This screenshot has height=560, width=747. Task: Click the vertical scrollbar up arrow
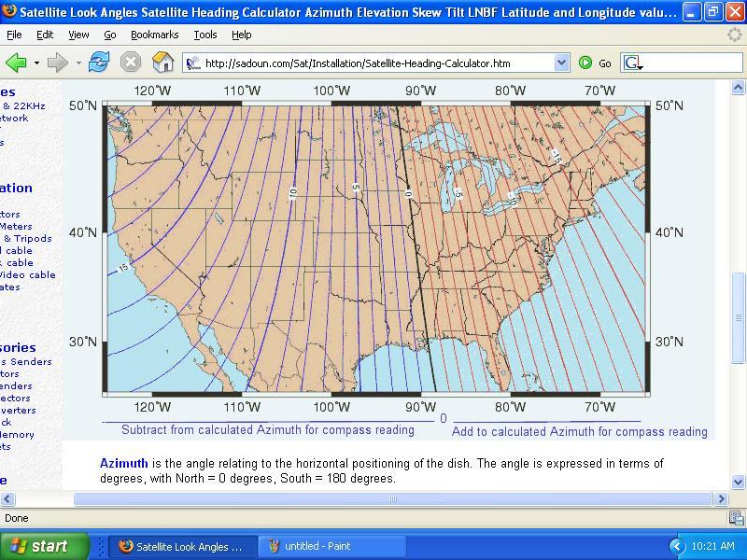(738, 88)
